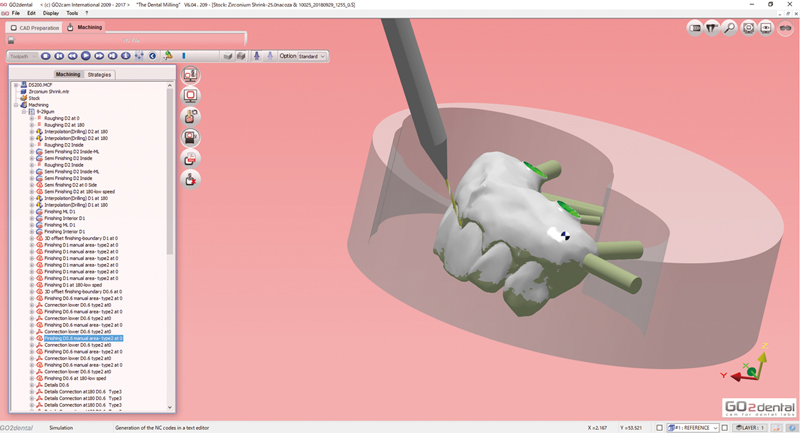
Task: Click the help icon at status bar far right
Action: click(x=792, y=428)
